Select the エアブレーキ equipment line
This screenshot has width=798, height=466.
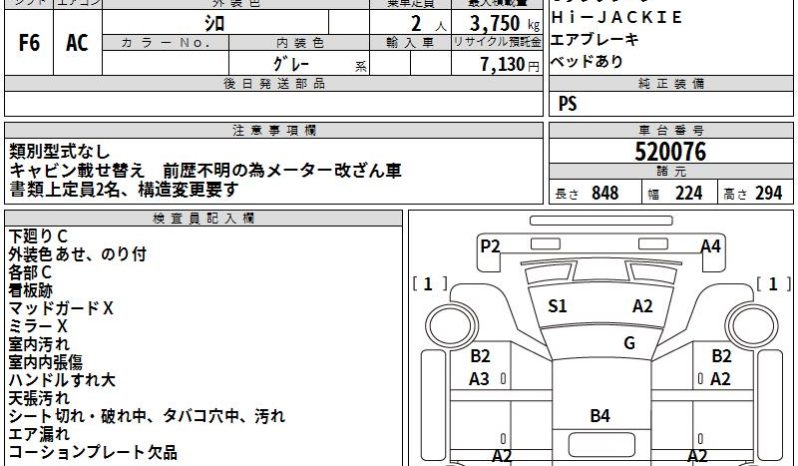[594, 39]
